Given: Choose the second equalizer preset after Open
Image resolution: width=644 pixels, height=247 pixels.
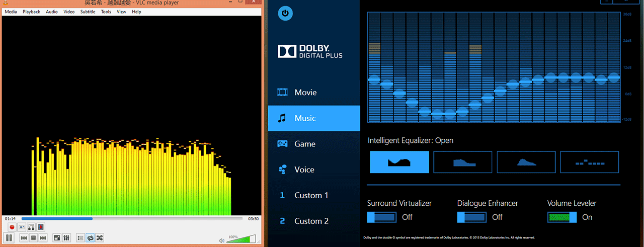Looking at the screenshot, I should pos(463,162).
